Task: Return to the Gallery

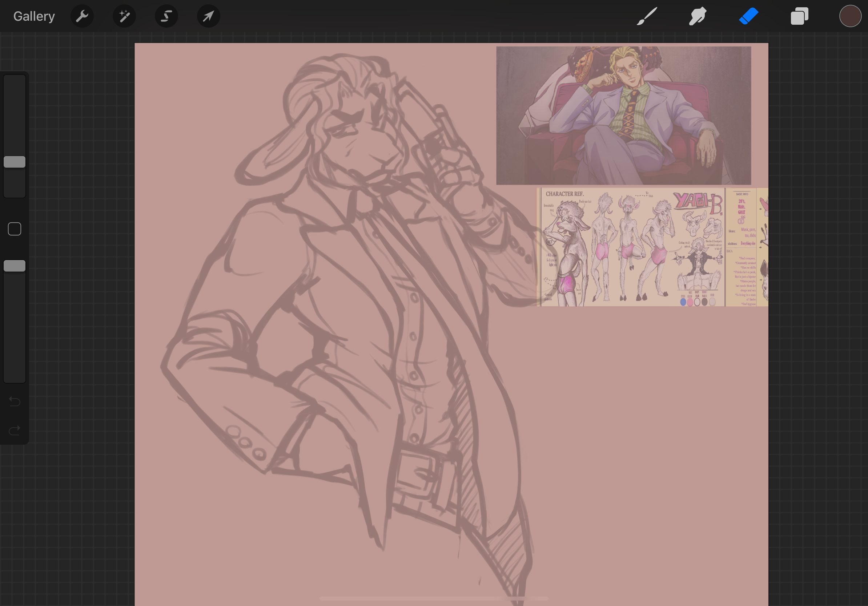Action: tap(34, 16)
